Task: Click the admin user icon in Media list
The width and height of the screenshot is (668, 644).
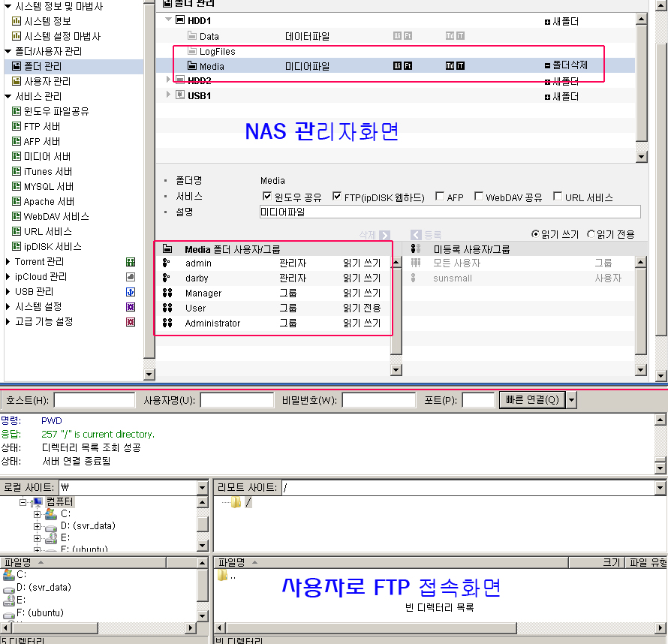Action: coord(167,263)
